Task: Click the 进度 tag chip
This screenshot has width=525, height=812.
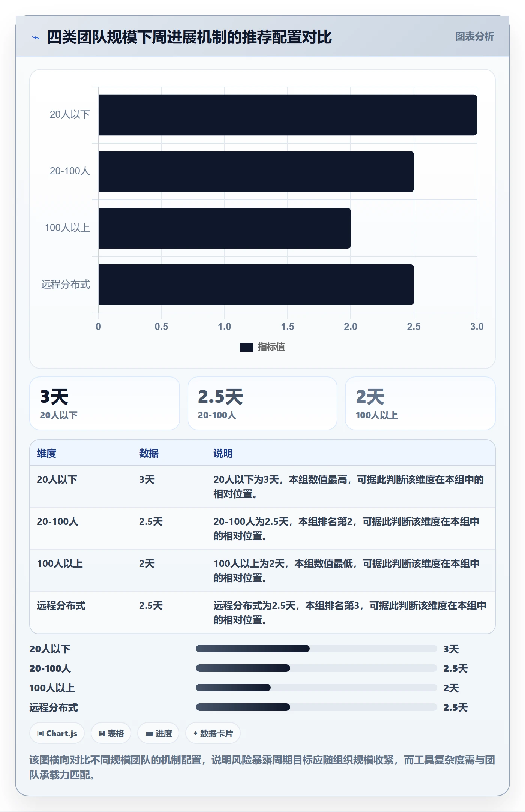Action: pos(158,733)
